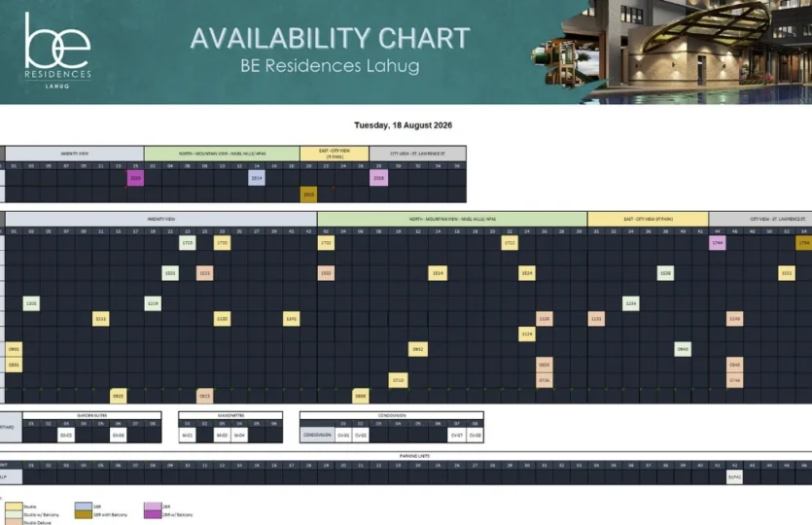Select available unit 1131
This screenshot has width=812, height=525.
[x=596, y=319]
